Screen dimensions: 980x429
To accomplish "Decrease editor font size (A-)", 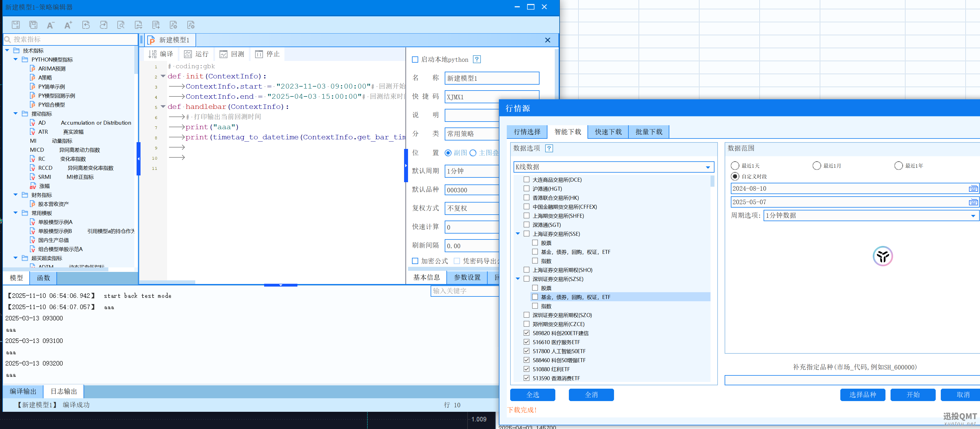I will point(50,25).
